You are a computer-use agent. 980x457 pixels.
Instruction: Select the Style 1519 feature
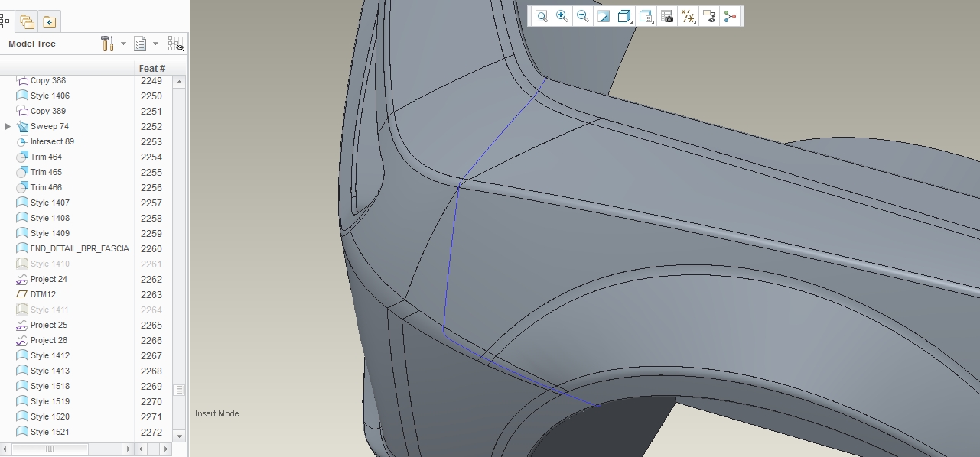[x=50, y=401]
